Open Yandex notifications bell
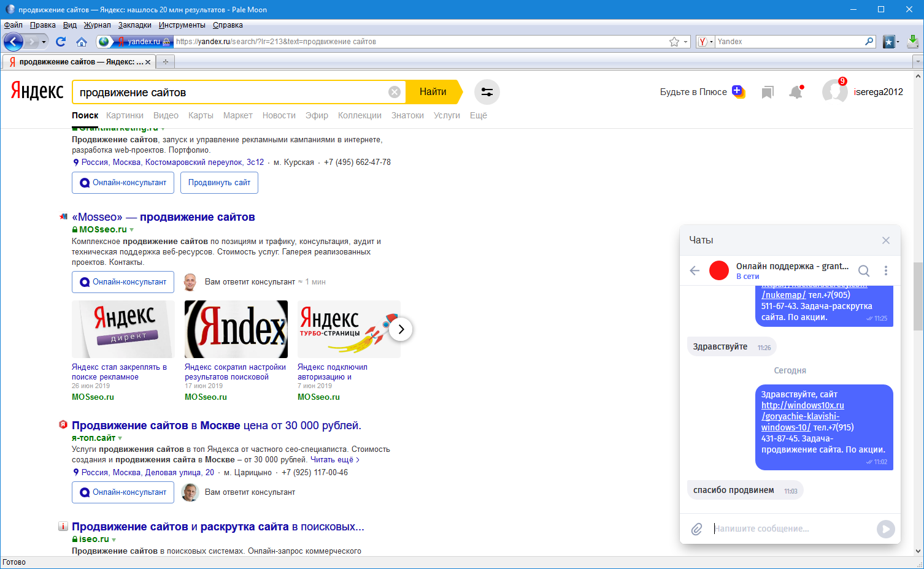 [796, 92]
